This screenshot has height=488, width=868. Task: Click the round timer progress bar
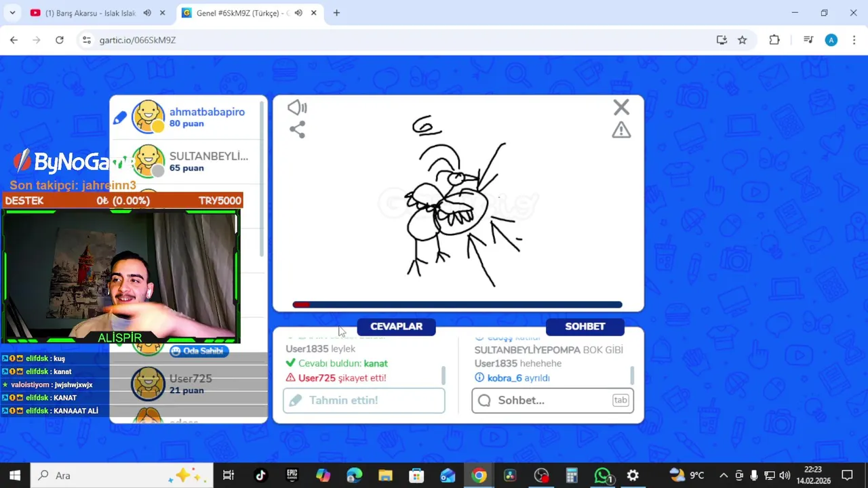click(458, 305)
